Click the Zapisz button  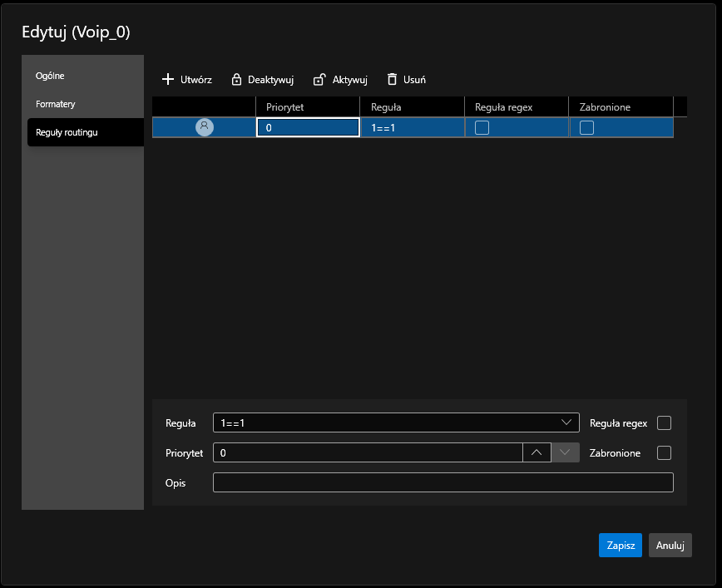[621, 546]
